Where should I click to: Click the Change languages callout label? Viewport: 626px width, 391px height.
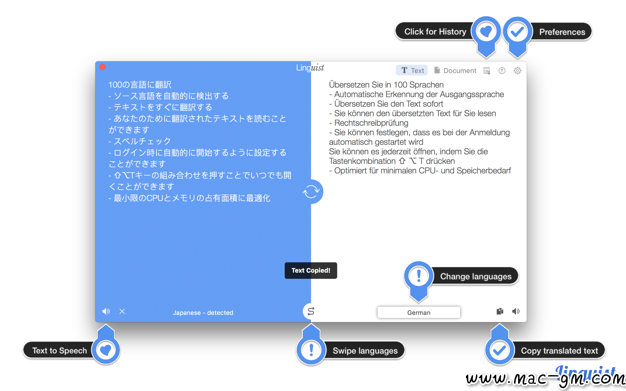pos(475,276)
